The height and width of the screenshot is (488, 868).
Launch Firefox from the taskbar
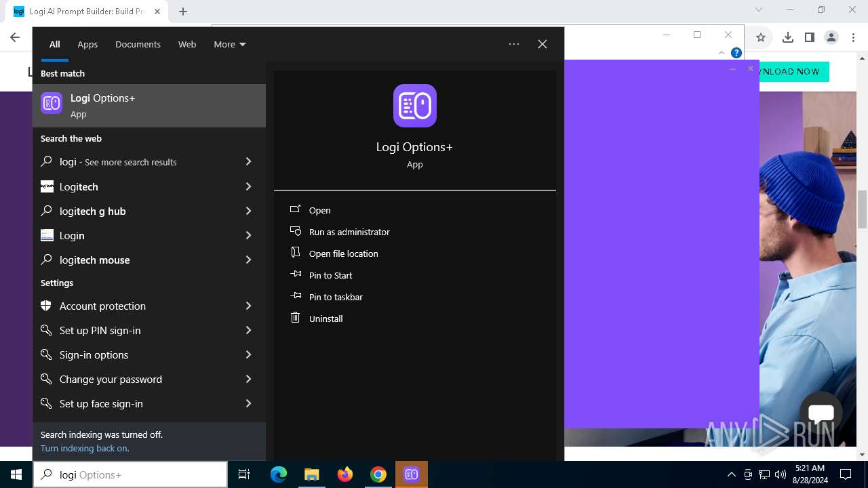(345, 474)
